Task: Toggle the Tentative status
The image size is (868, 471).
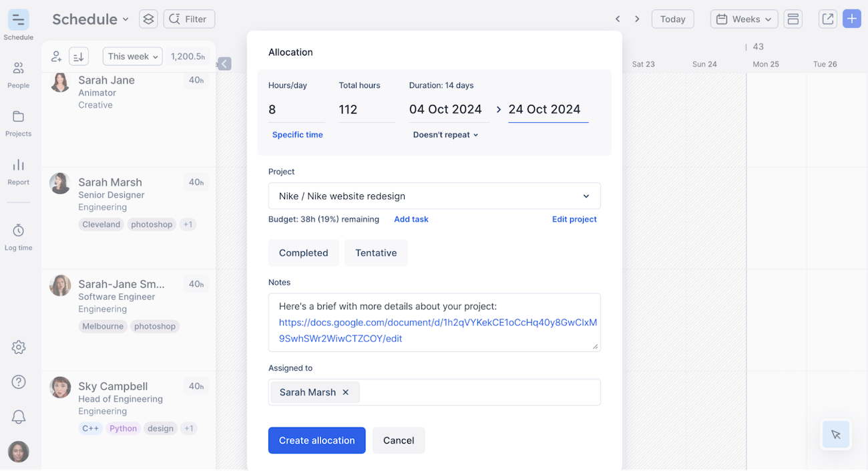Action: (x=376, y=253)
